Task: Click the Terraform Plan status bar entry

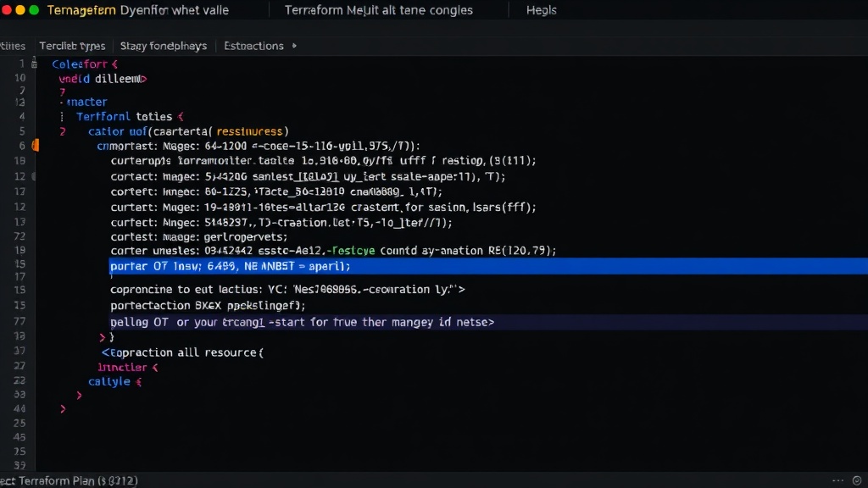Action: 70,480
